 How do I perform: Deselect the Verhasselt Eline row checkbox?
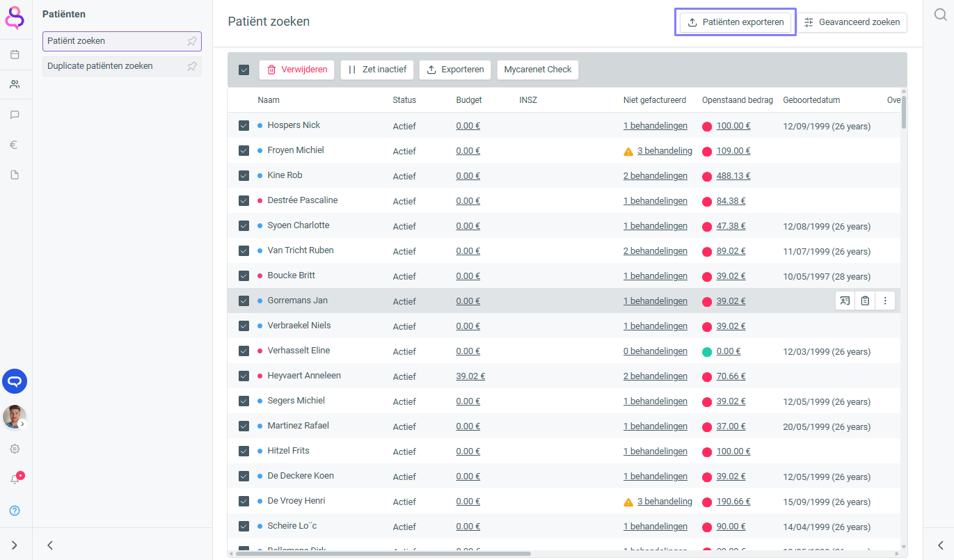tap(244, 351)
